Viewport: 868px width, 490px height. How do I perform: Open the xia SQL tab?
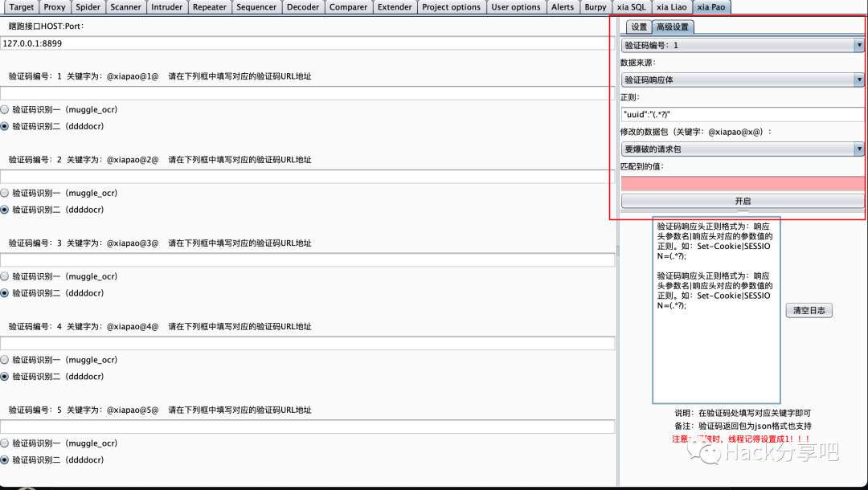(631, 7)
